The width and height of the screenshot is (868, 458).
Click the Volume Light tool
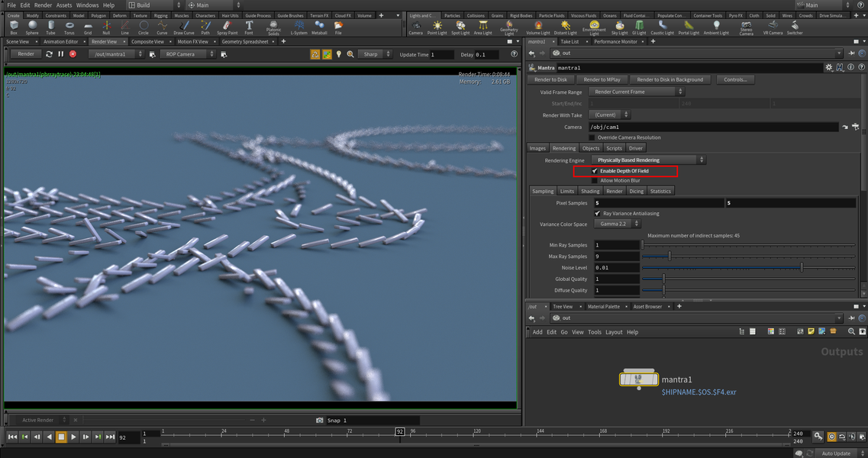pyautogui.click(x=538, y=27)
